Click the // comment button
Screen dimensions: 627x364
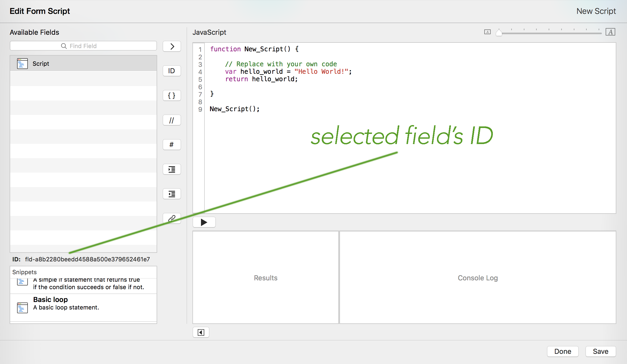point(172,120)
